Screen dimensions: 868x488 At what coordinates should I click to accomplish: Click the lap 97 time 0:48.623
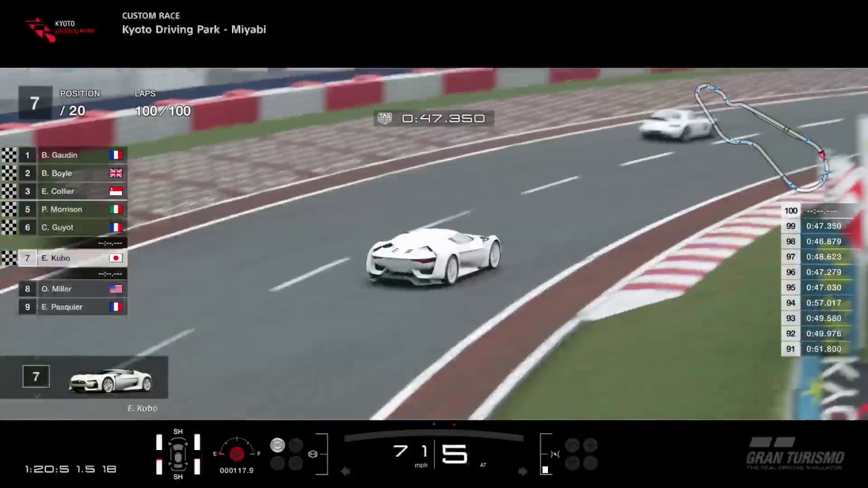coord(823,258)
